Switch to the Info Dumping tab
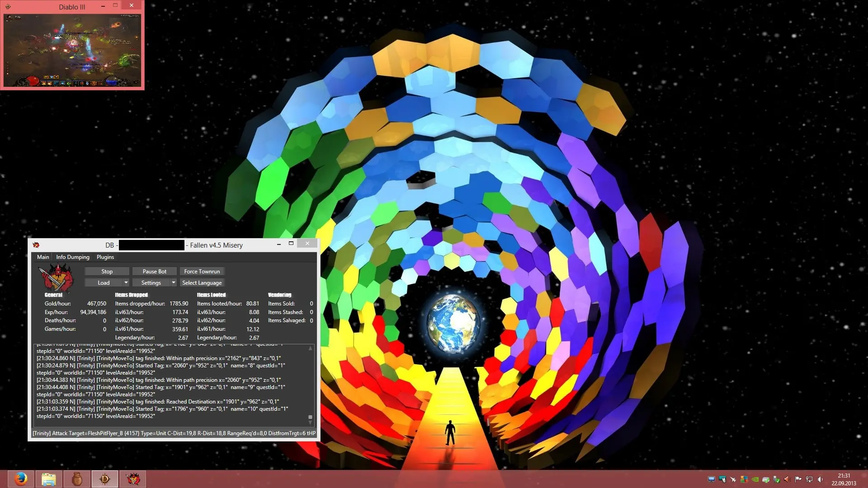The height and width of the screenshot is (488, 868). 73,257
